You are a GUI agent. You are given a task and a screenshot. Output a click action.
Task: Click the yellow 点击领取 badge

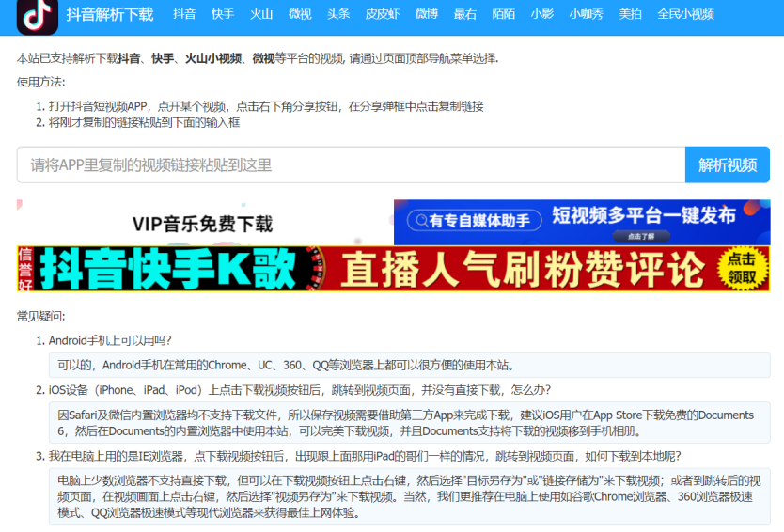point(742,269)
